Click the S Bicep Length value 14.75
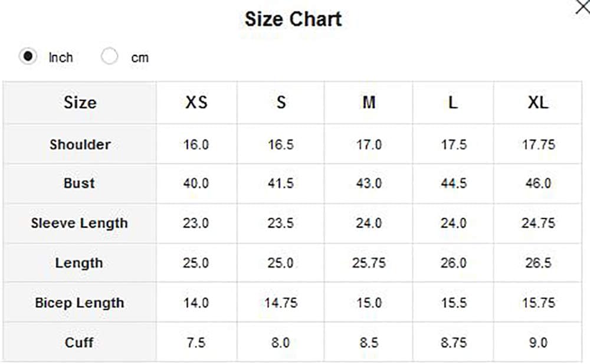This screenshot has width=590, height=364. 281,303
